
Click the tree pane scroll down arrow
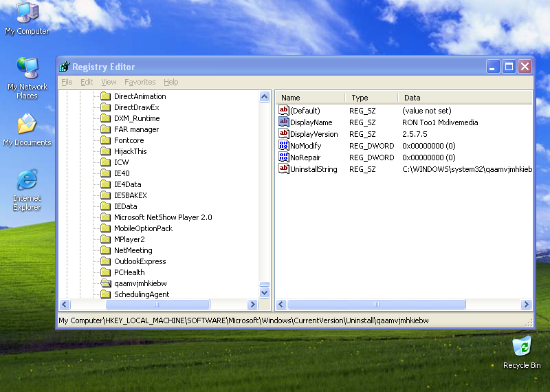[265, 292]
